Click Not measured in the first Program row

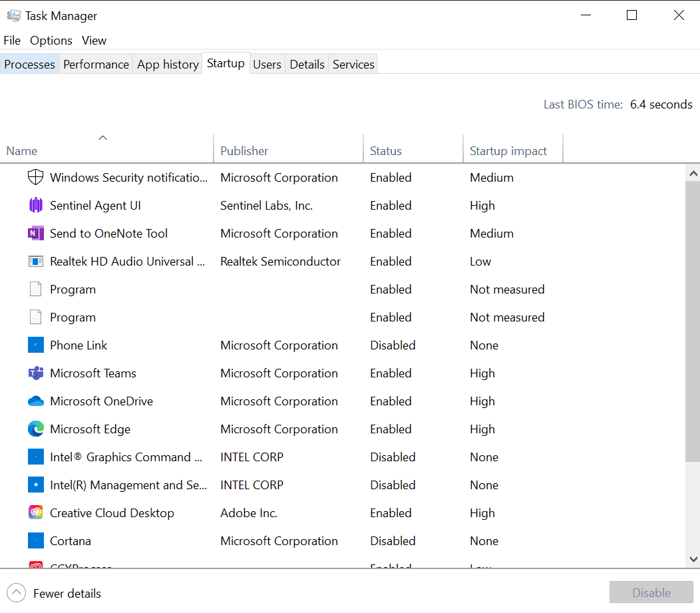click(x=507, y=290)
